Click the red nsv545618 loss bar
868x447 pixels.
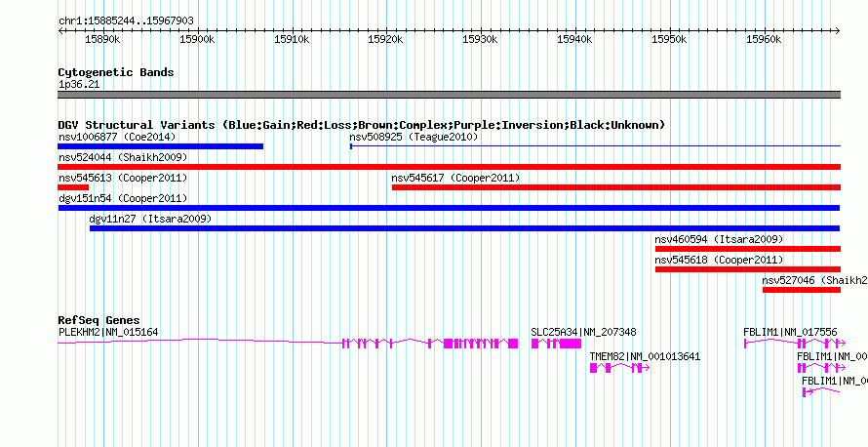(x=748, y=269)
